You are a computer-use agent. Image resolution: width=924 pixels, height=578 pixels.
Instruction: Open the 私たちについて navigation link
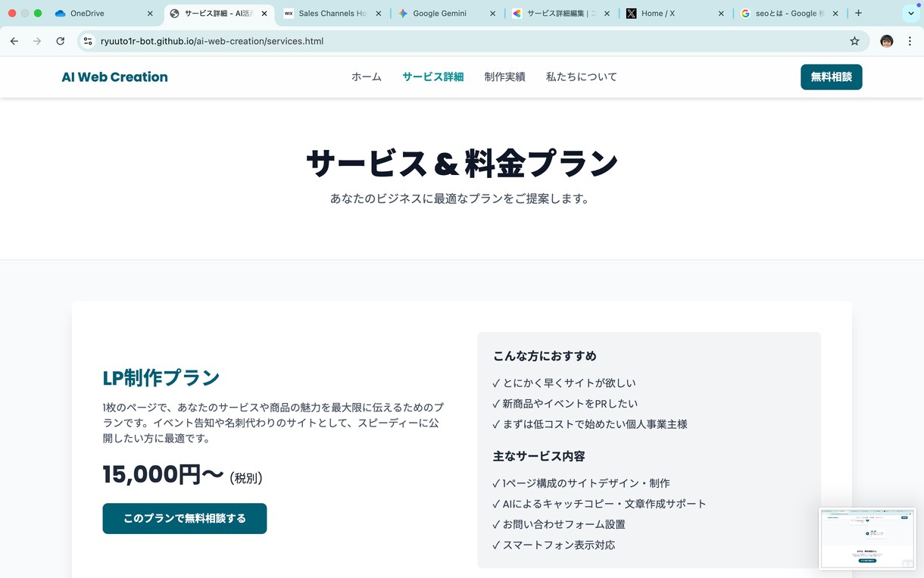582,77
